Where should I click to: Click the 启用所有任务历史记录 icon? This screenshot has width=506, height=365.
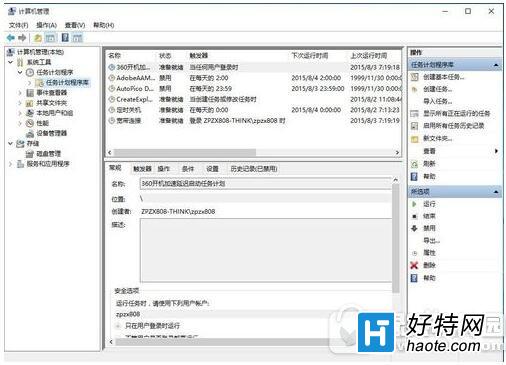[x=414, y=126]
